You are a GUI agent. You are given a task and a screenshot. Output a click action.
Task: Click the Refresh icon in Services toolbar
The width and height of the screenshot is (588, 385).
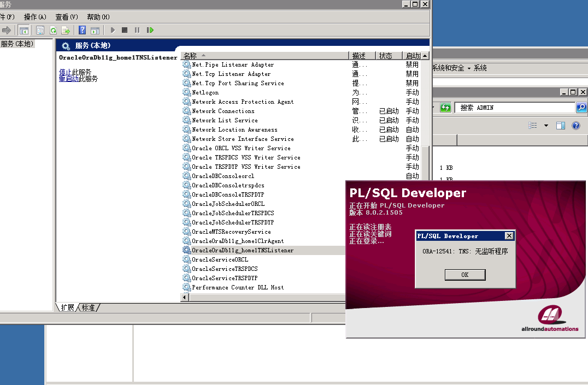point(53,30)
